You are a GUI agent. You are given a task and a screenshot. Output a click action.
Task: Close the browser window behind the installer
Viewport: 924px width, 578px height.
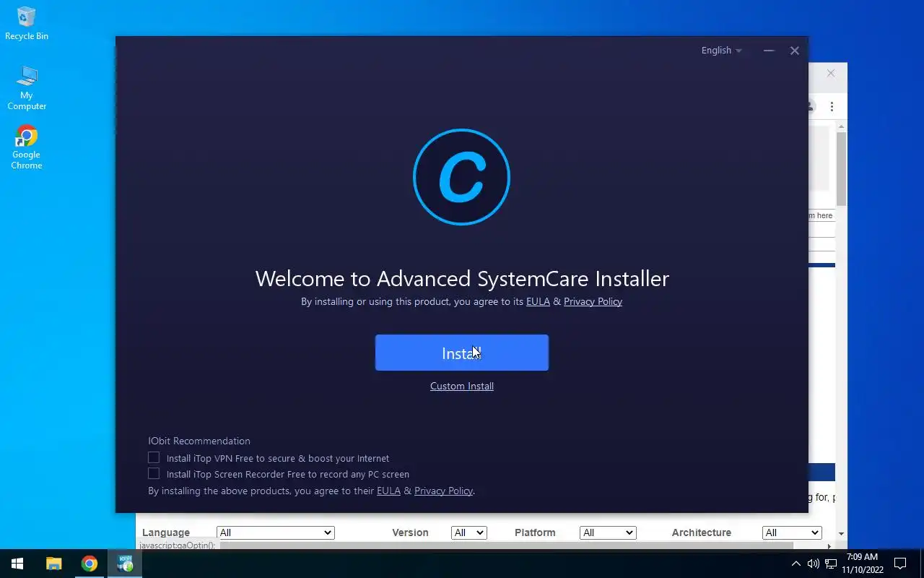pos(831,73)
